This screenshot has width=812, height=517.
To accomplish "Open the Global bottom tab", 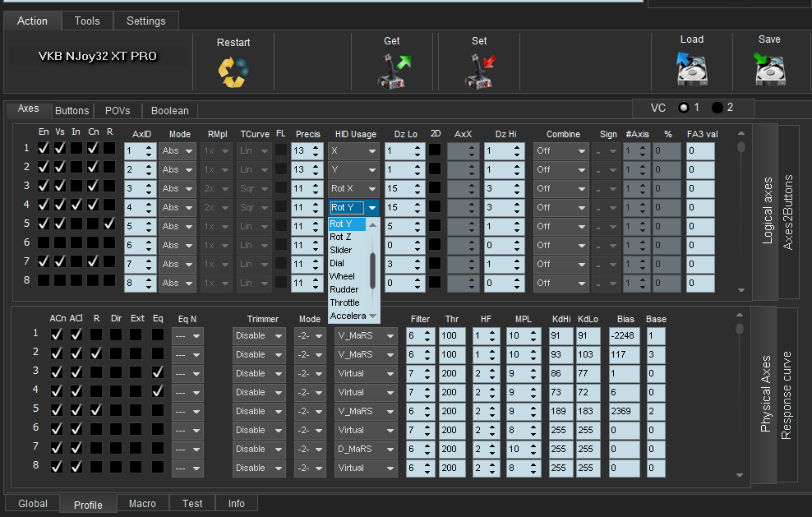I will pyautogui.click(x=33, y=504).
